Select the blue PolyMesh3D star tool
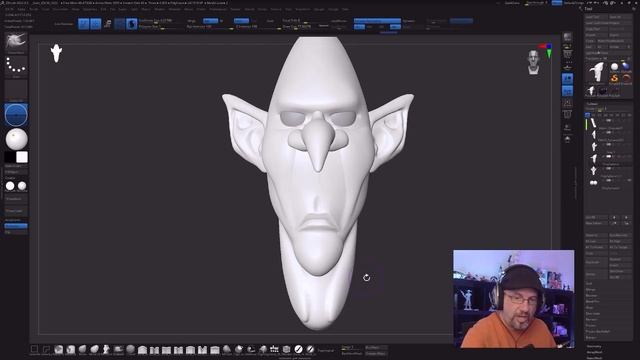Screen dimensions: 640x360 click(626, 67)
